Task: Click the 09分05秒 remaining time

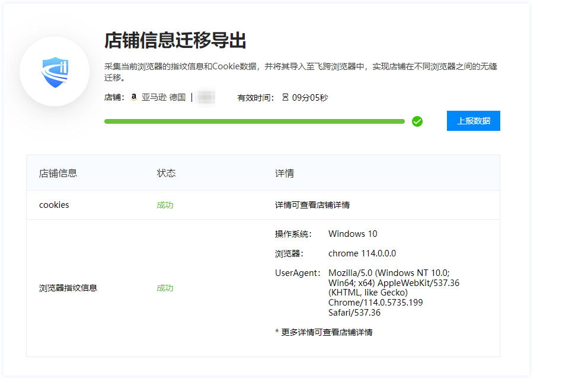Action: (310, 97)
